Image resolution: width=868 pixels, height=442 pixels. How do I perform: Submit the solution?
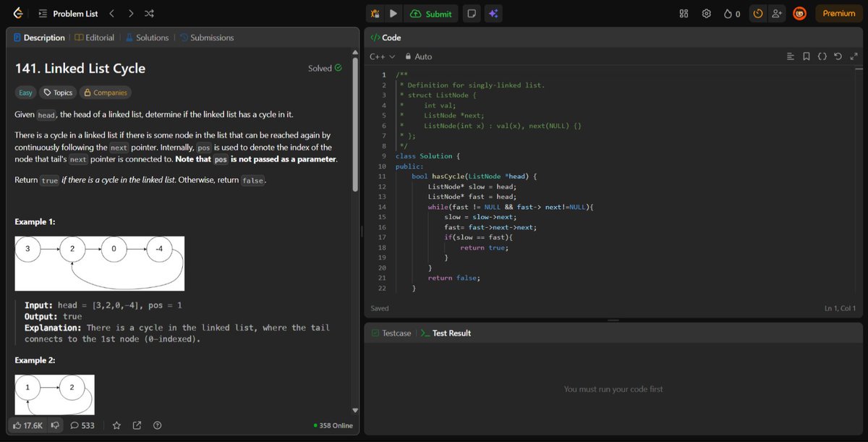pyautogui.click(x=431, y=13)
